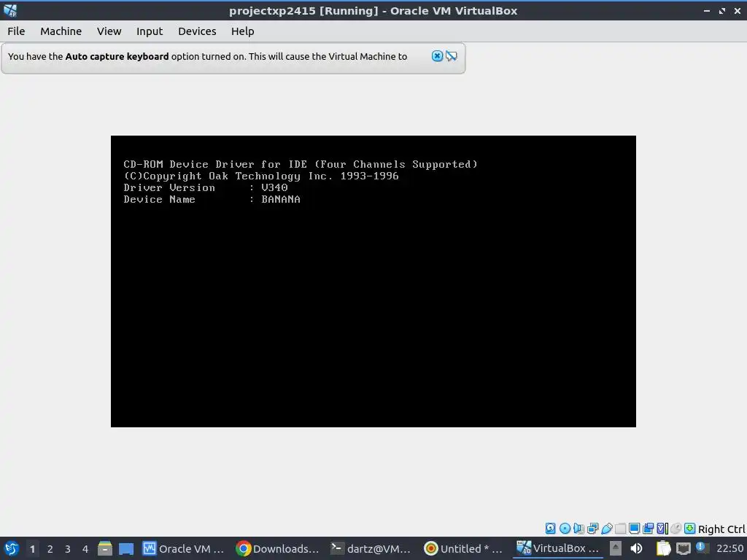
Task: Click the keyboard capture green arrow icon
Action: [x=689, y=528]
